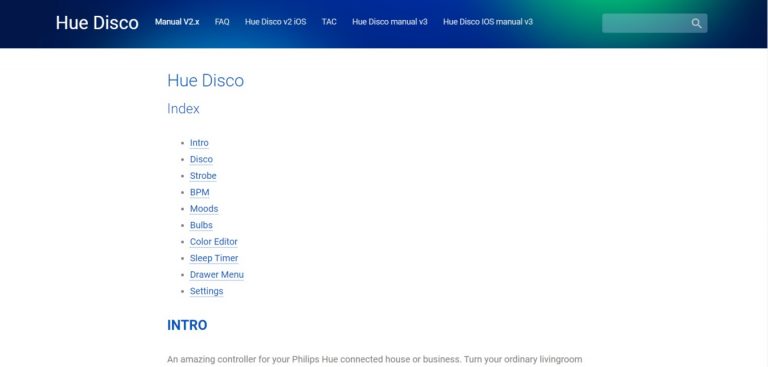Go to Hue Disco site title
Image resolution: width=768 pixels, height=367 pixels.
pyautogui.click(x=97, y=23)
